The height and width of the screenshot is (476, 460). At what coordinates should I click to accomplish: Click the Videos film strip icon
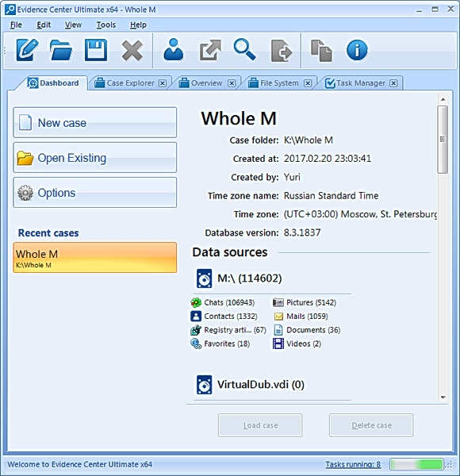[278, 344]
